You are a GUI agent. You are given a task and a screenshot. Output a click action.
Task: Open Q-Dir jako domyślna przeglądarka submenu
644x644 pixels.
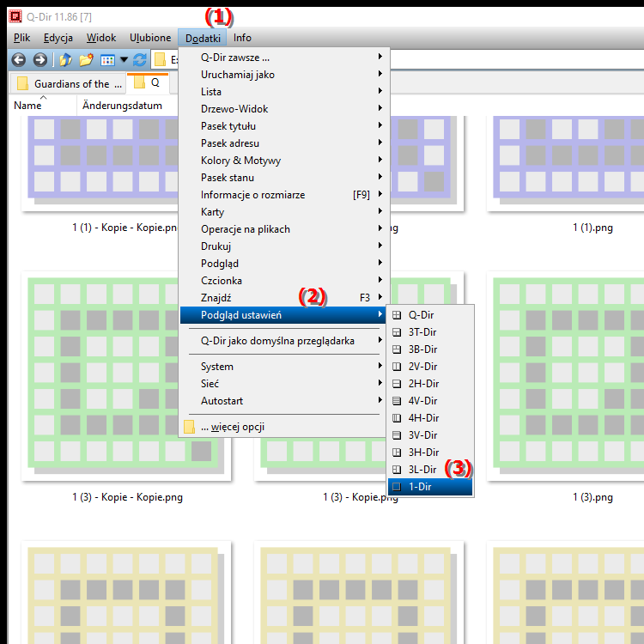coord(284,341)
